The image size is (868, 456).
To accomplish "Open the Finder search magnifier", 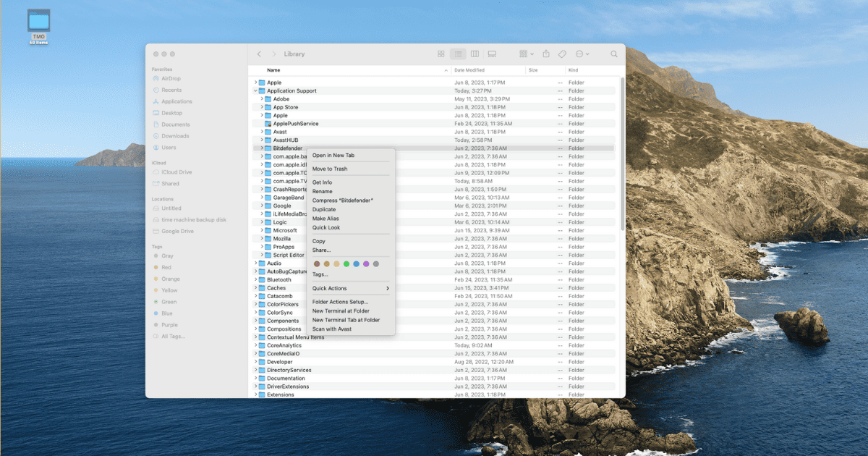I will (614, 54).
